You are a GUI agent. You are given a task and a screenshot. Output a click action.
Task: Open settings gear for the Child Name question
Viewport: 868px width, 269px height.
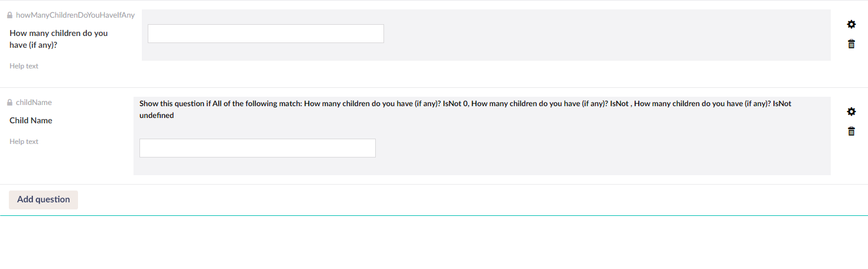(x=851, y=111)
